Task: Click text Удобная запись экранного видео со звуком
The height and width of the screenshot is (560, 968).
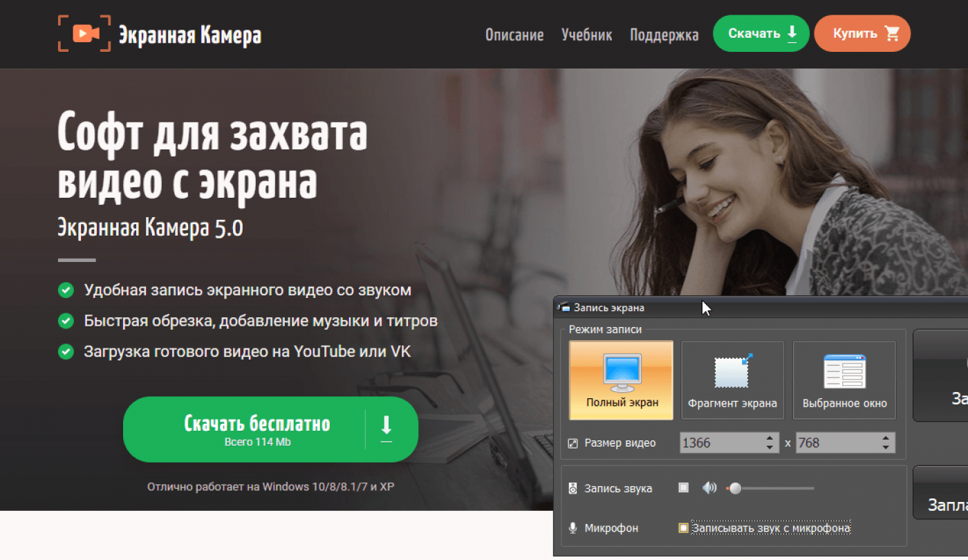Action: point(248,290)
